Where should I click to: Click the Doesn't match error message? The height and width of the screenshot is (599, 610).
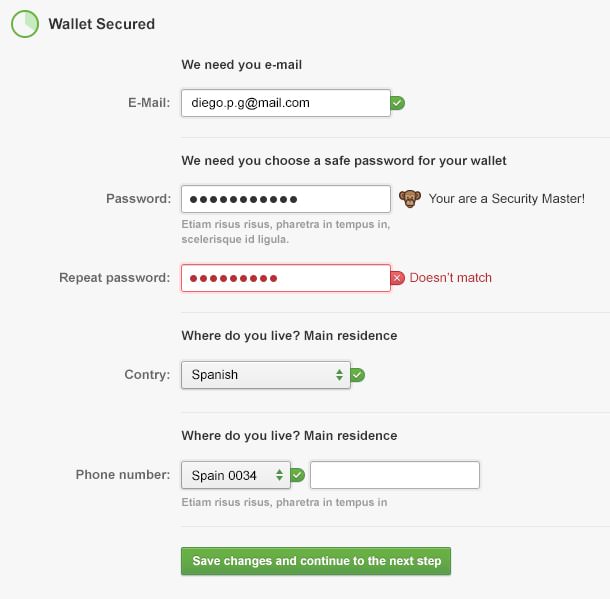pos(451,278)
